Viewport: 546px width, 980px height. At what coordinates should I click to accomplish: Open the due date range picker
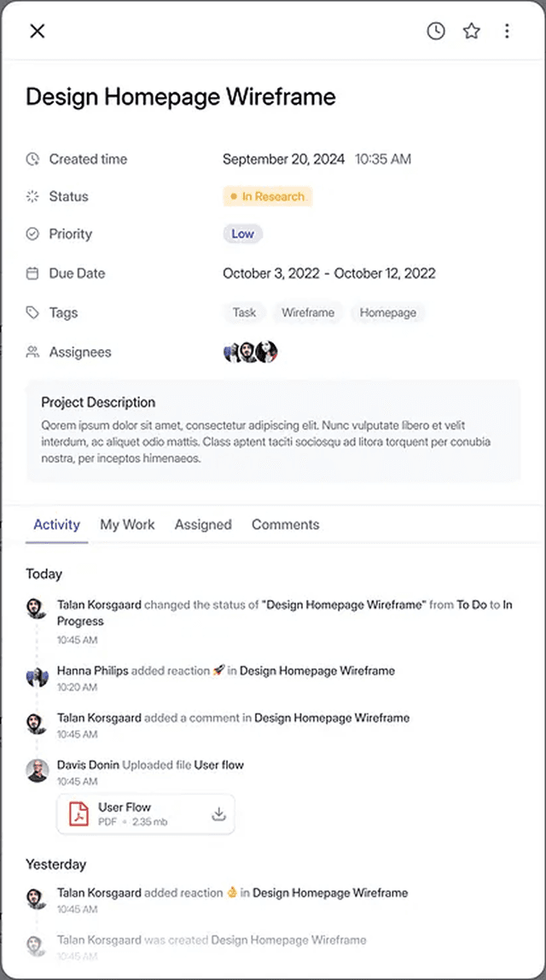click(x=328, y=274)
